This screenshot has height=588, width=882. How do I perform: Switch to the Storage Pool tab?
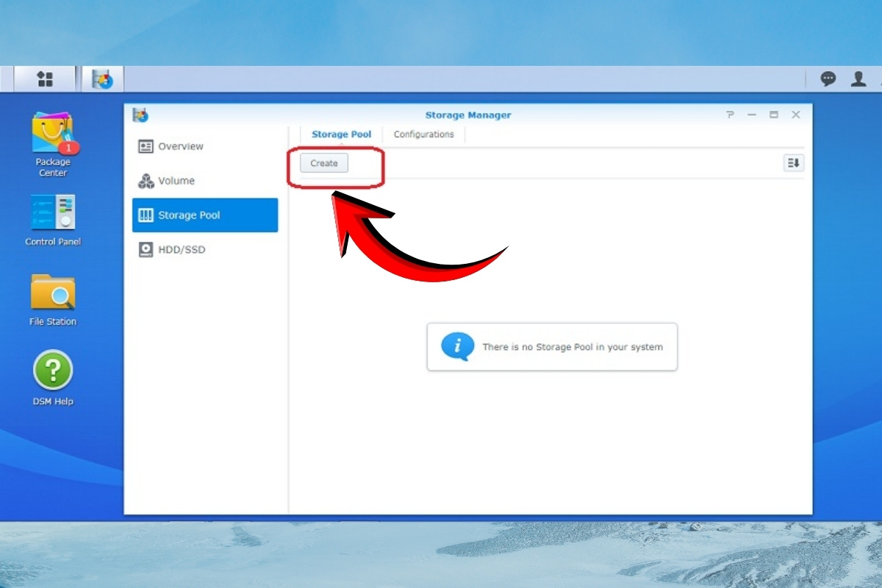tap(341, 135)
